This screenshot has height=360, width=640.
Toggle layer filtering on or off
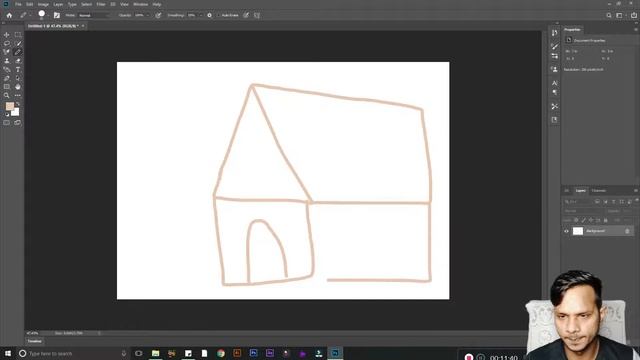point(636,200)
